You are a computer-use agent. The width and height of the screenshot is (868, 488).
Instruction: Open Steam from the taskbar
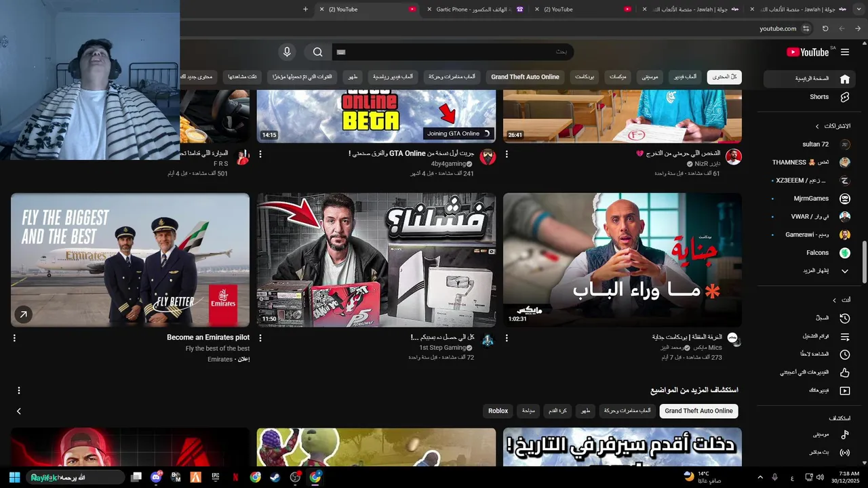pos(275,477)
